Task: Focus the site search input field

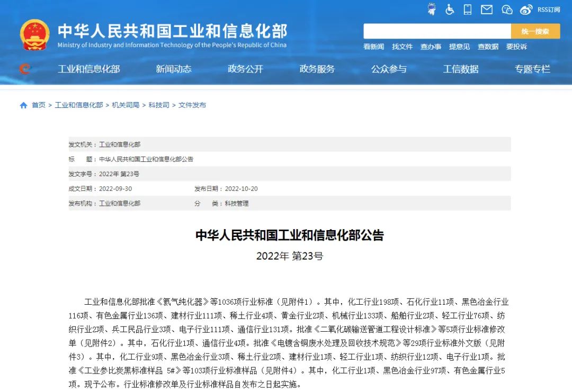Action: [437, 31]
